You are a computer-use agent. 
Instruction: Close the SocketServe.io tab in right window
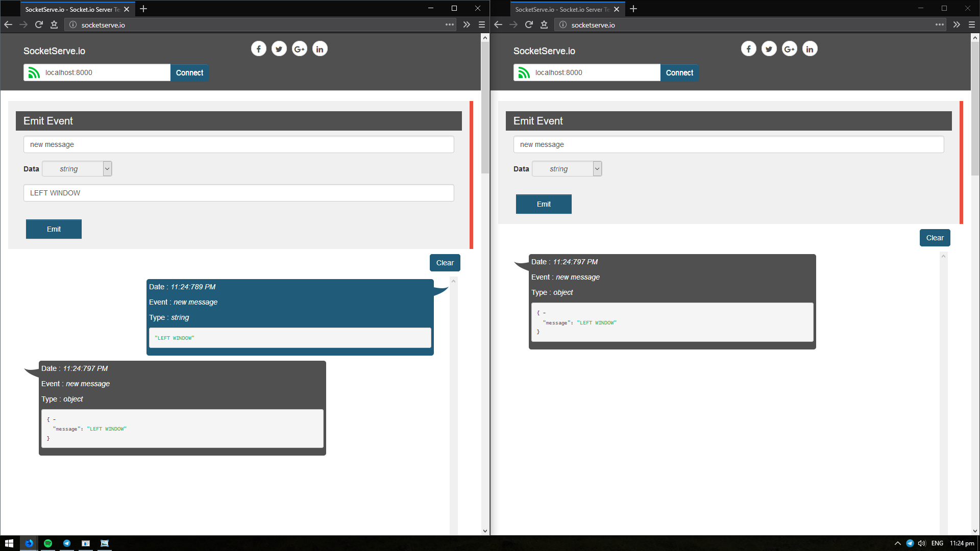tap(617, 9)
